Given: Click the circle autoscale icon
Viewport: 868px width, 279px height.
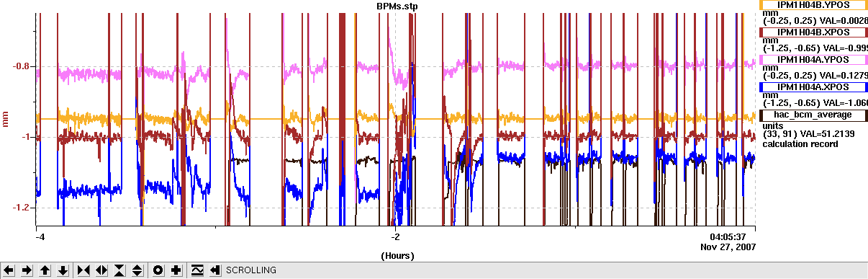Looking at the screenshot, I should click(158, 270).
